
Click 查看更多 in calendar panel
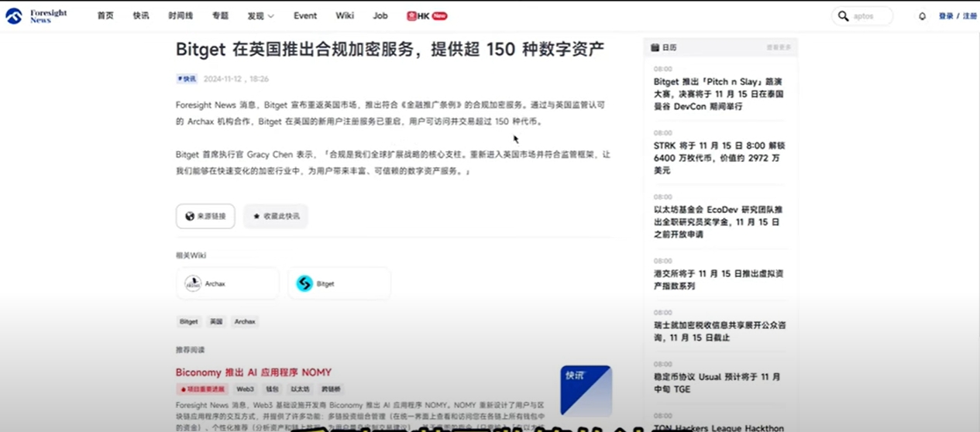click(x=779, y=48)
